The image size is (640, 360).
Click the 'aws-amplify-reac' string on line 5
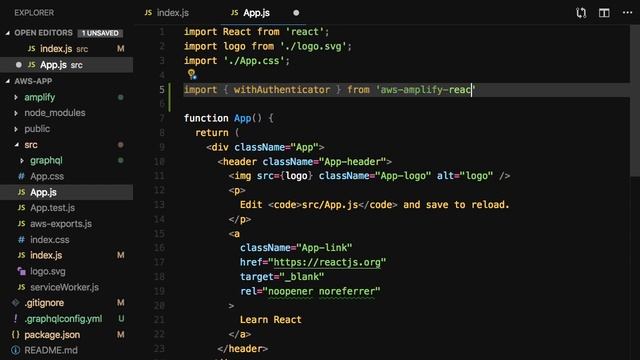click(426, 90)
